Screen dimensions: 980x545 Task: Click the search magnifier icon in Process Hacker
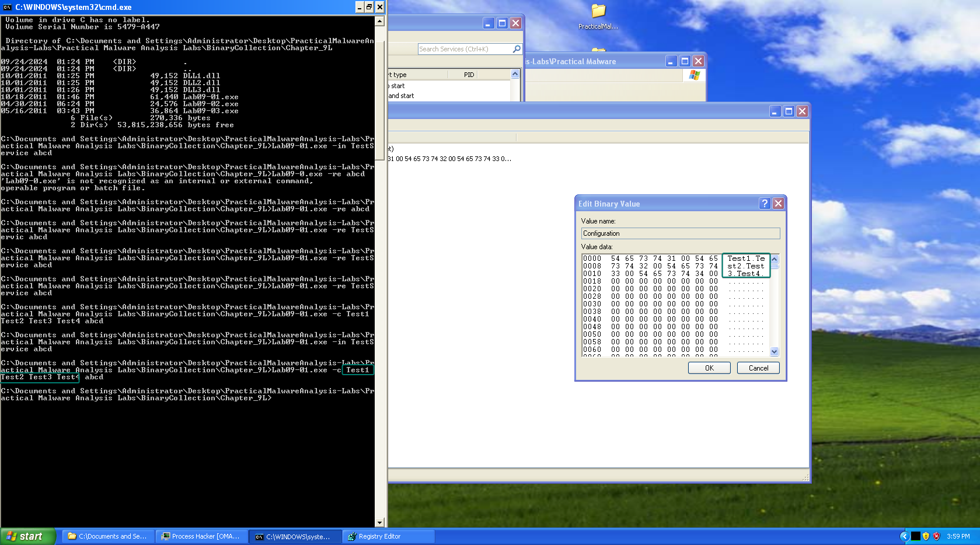pyautogui.click(x=516, y=49)
